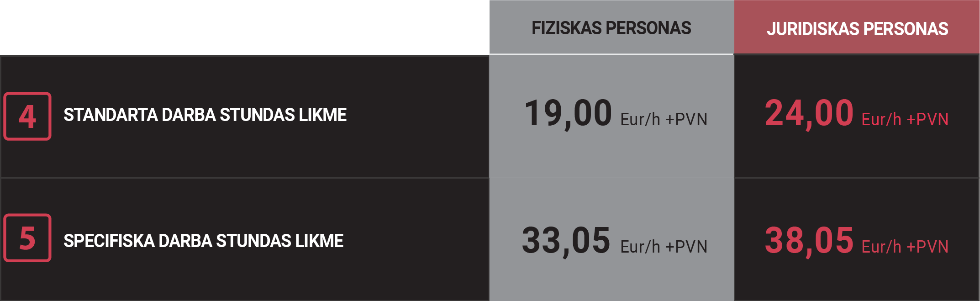Click the blank white area left of the headers
Screen dimensions: 980x301
pyautogui.click(x=244, y=27)
